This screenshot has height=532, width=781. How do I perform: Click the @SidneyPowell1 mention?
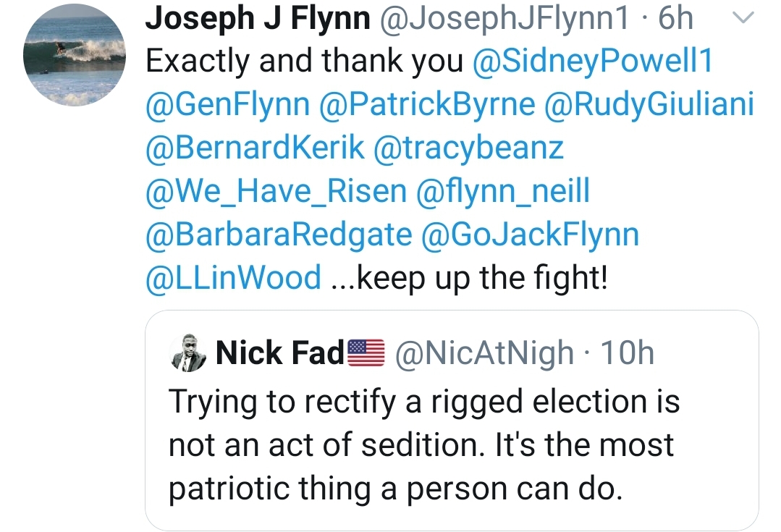point(592,62)
